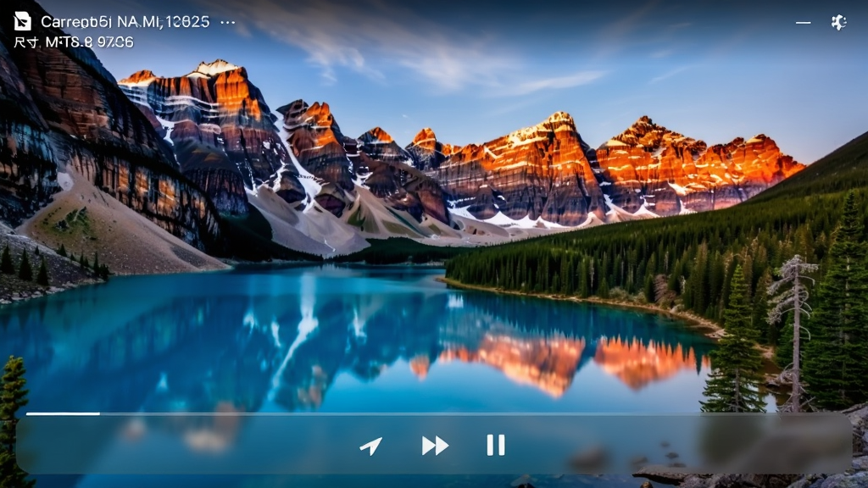This screenshot has width=868, height=488.
Task: Click the paper-plane arrow icon in the control bar
Action: click(371, 446)
